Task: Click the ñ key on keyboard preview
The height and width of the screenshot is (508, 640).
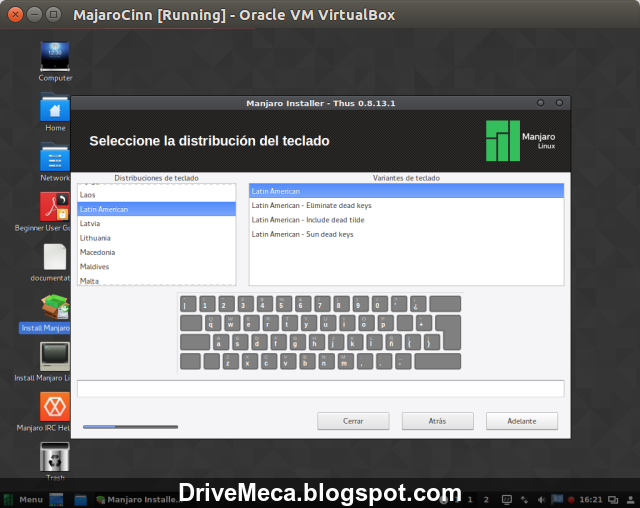Action: [393, 342]
